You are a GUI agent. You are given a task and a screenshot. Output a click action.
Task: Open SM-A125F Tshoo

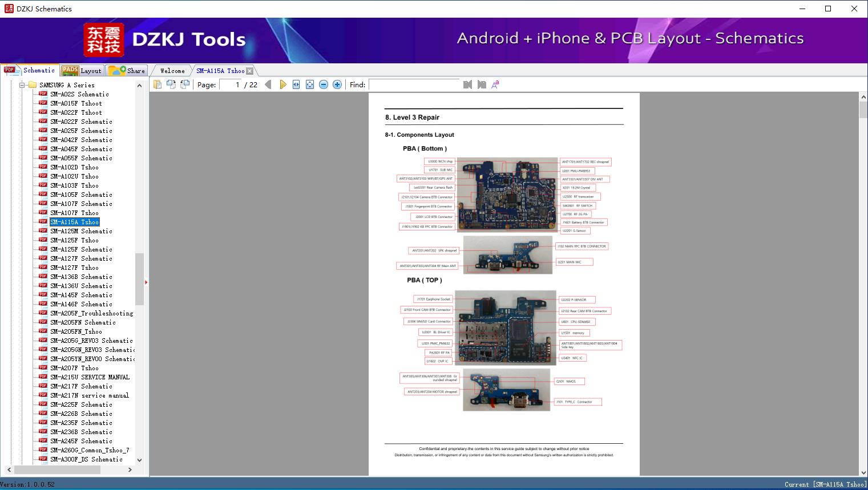coord(74,240)
